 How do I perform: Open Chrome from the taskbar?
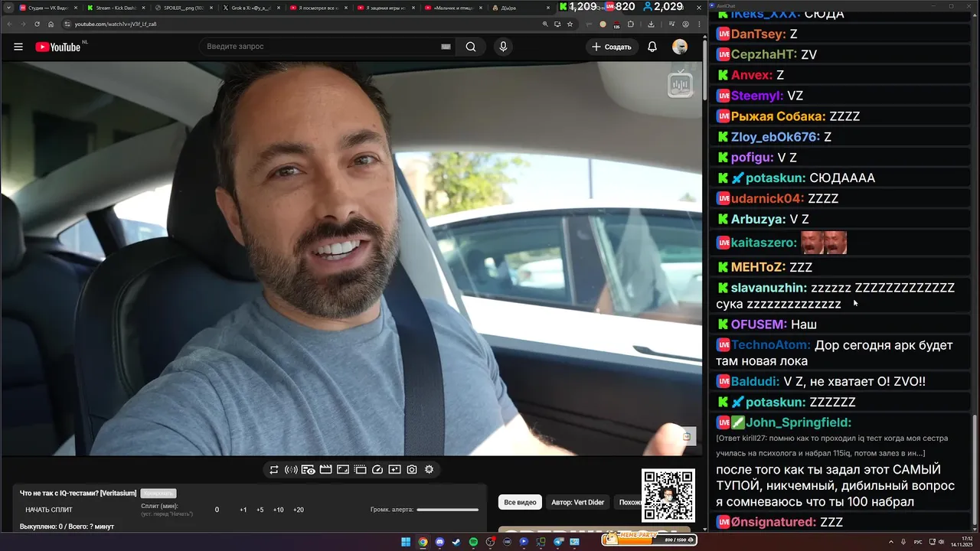pyautogui.click(x=423, y=542)
